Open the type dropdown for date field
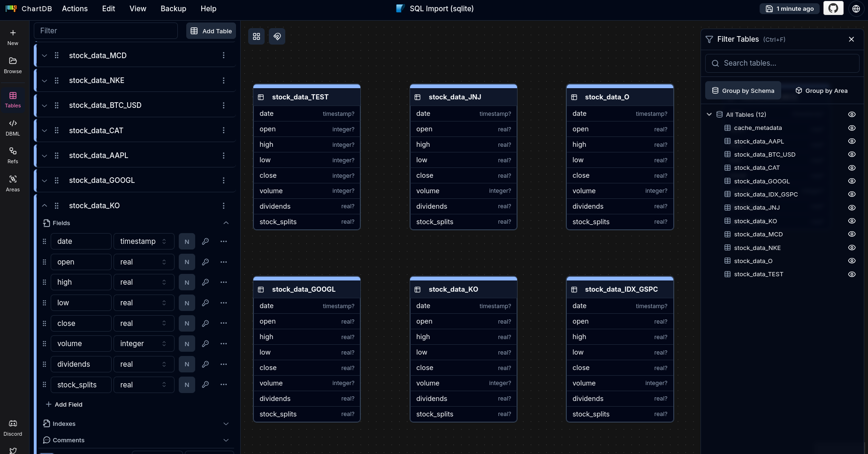868x454 pixels. 144,242
